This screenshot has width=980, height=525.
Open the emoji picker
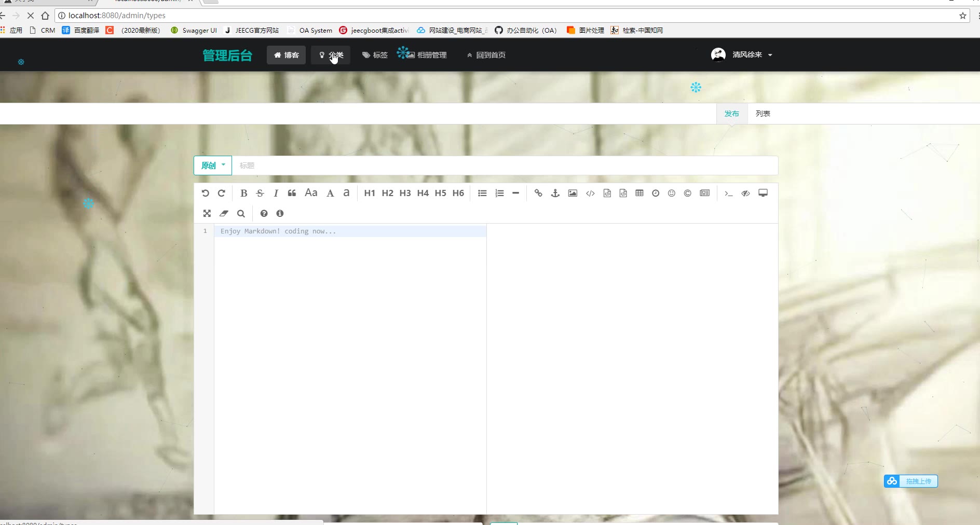[x=672, y=193]
